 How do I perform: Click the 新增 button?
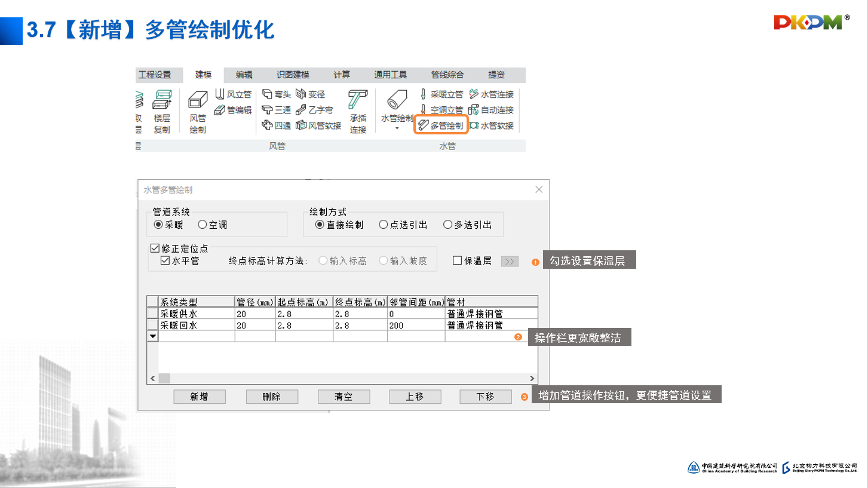(200, 397)
